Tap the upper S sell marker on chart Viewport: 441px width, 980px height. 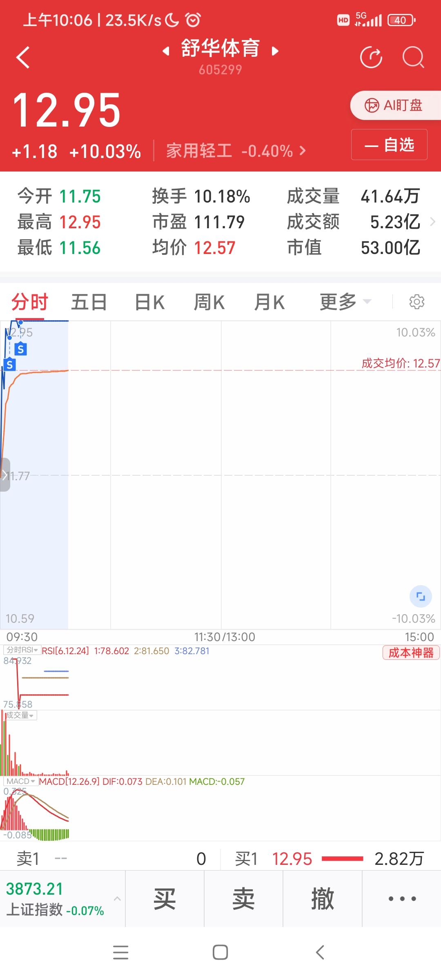coord(20,349)
